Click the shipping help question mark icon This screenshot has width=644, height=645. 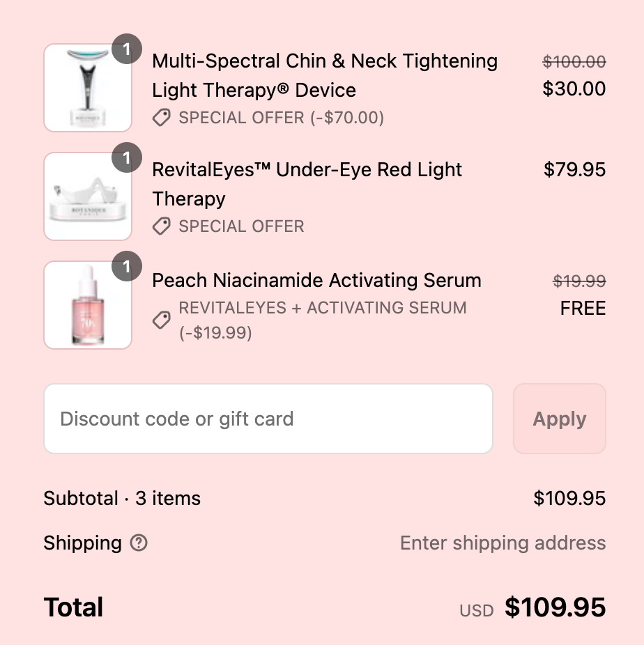coord(139,543)
